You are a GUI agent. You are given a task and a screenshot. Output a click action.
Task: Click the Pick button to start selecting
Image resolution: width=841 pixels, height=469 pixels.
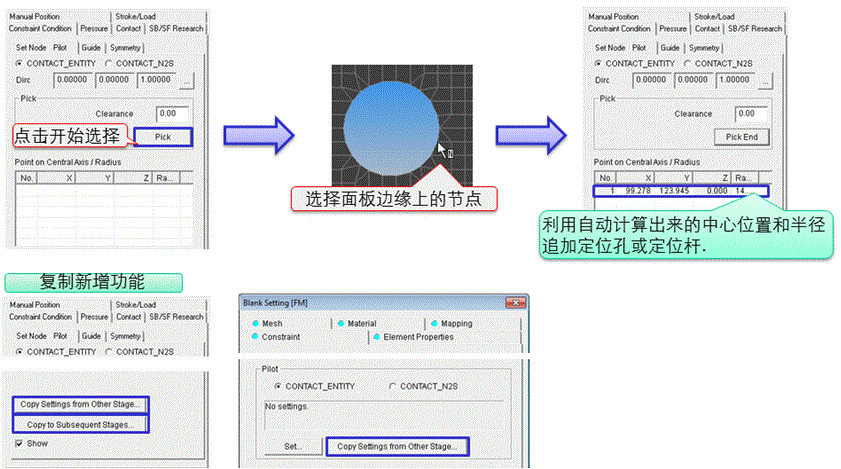pyautogui.click(x=165, y=136)
